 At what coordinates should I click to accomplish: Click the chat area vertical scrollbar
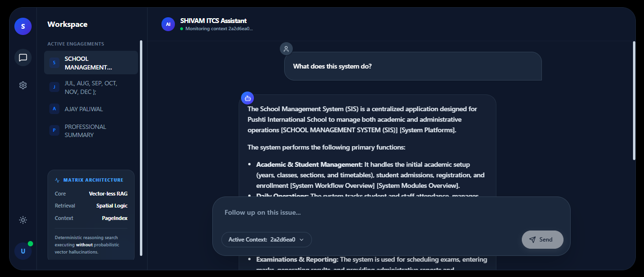(x=634, y=101)
